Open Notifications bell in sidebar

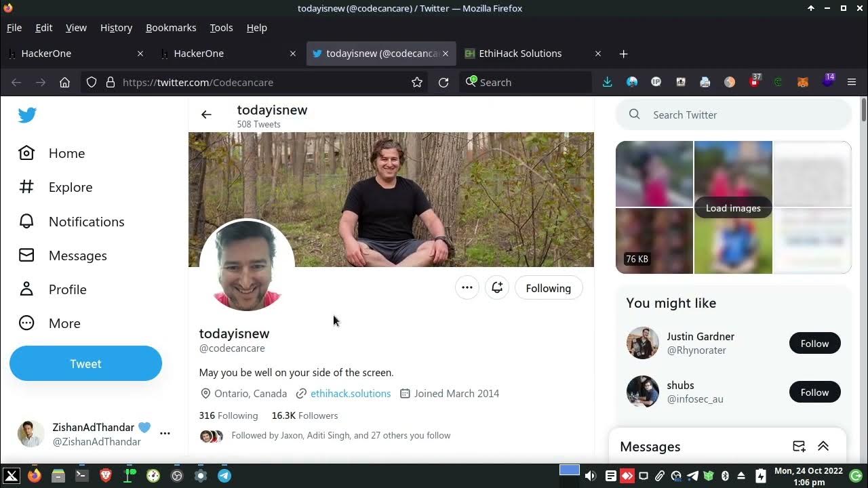click(x=72, y=222)
